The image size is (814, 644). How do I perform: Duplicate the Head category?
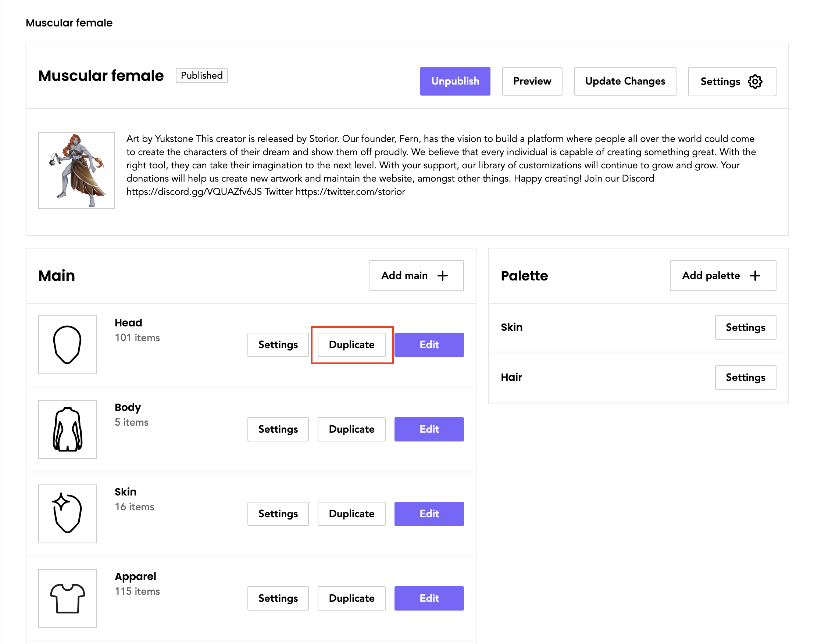[x=351, y=344]
